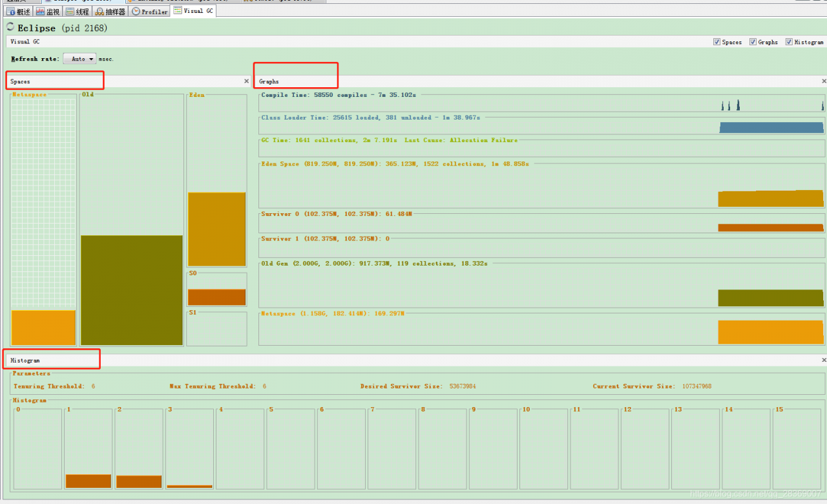827x504 pixels.
Task: Click histogram bucket 12
Action: (x=645, y=448)
